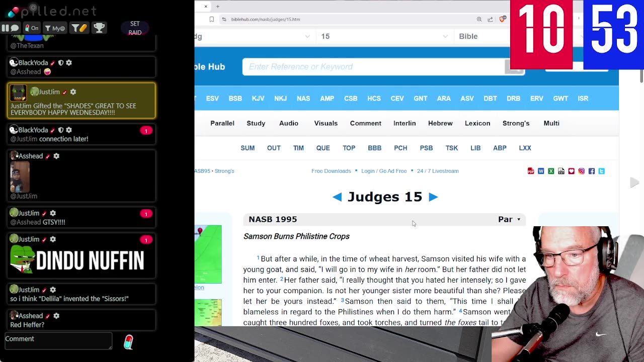The height and width of the screenshot is (362, 644).
Task: Open Free Downloads link
Action: [331, 171]
